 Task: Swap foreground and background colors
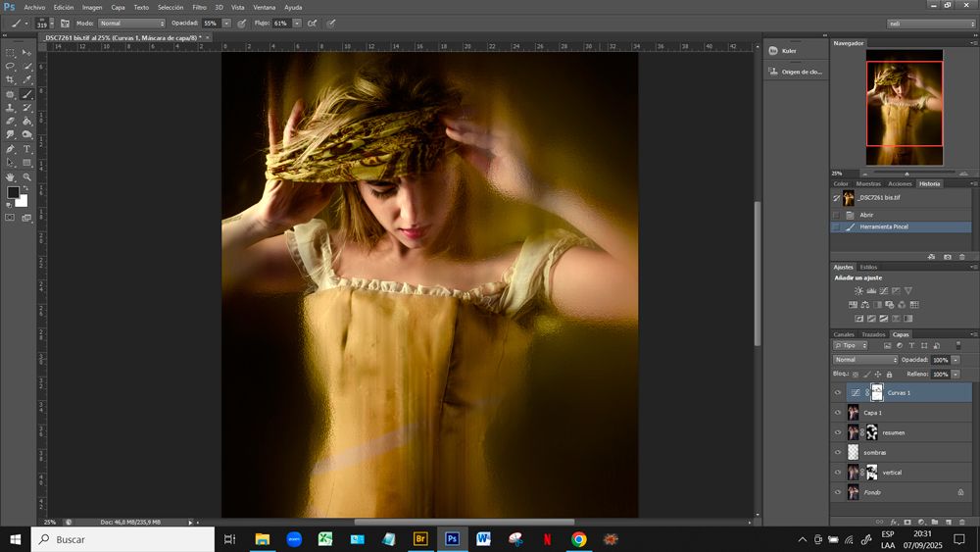click(26, 188)
